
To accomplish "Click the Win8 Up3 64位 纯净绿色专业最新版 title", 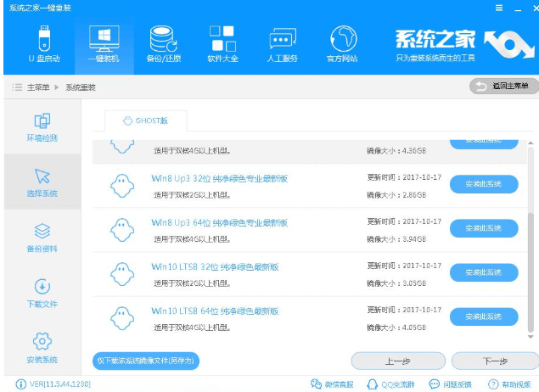I will (x=219, y=222).
